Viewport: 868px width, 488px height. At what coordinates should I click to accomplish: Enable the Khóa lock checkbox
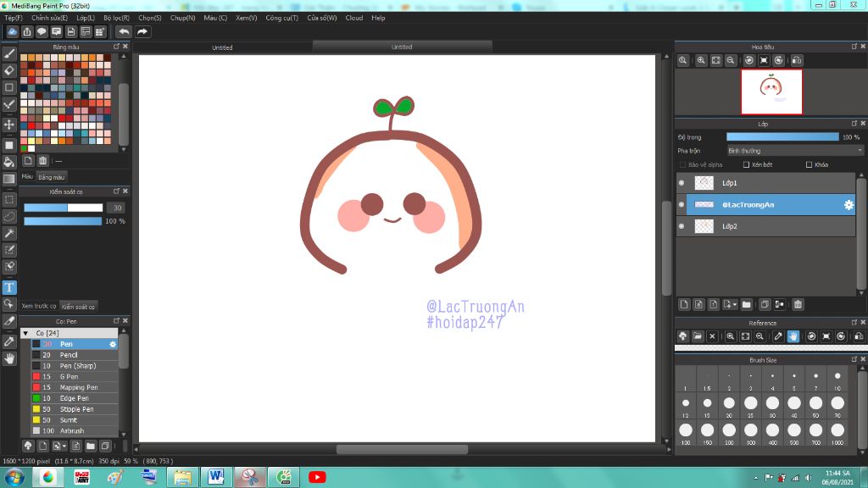tap(809, 165)
